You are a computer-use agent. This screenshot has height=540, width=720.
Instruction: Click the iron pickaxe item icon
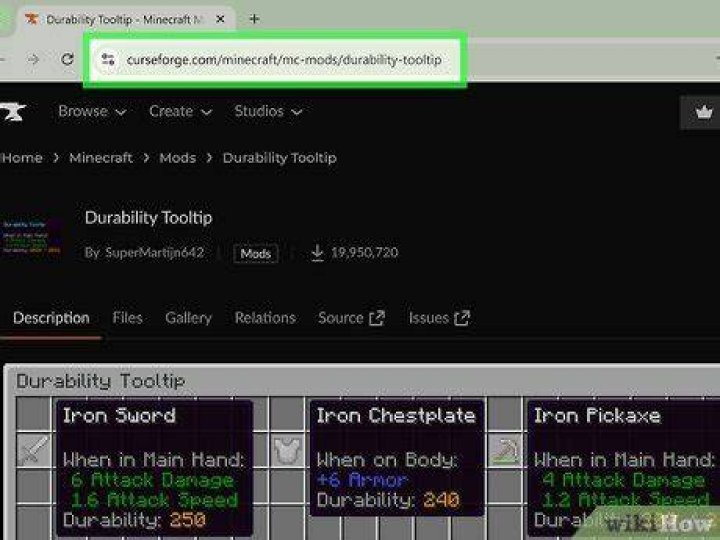tap(505, 450)
